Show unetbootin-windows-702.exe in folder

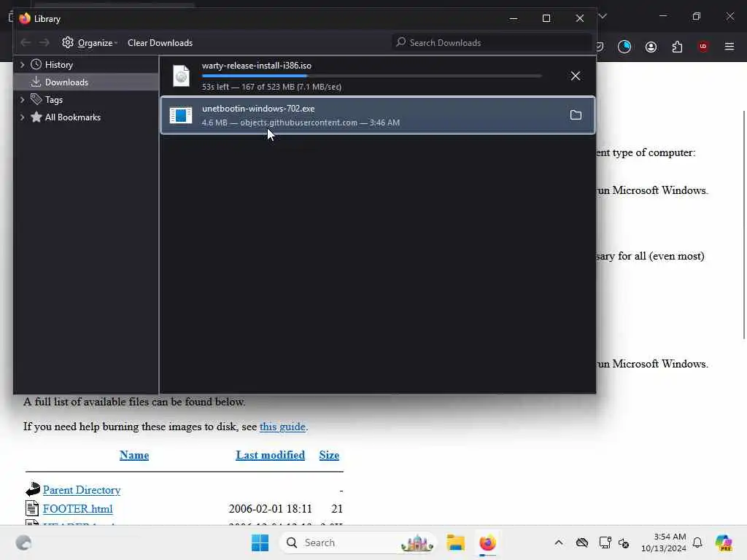[576, 115]
